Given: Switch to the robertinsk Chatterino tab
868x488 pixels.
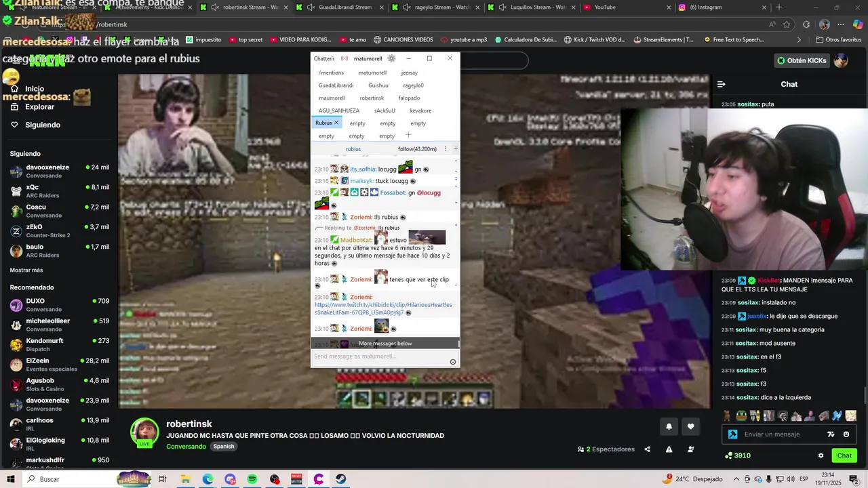Looking at the screenshot, I should 372,98.
